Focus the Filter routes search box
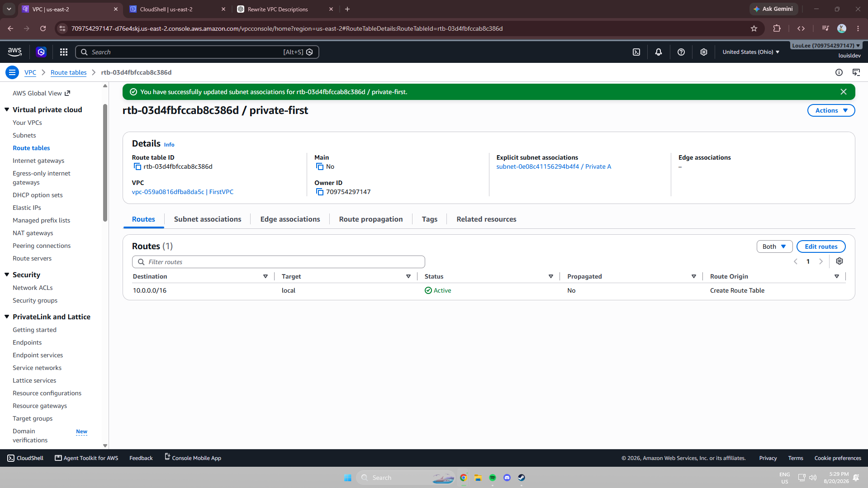868x488 pixels. point(278,262)
